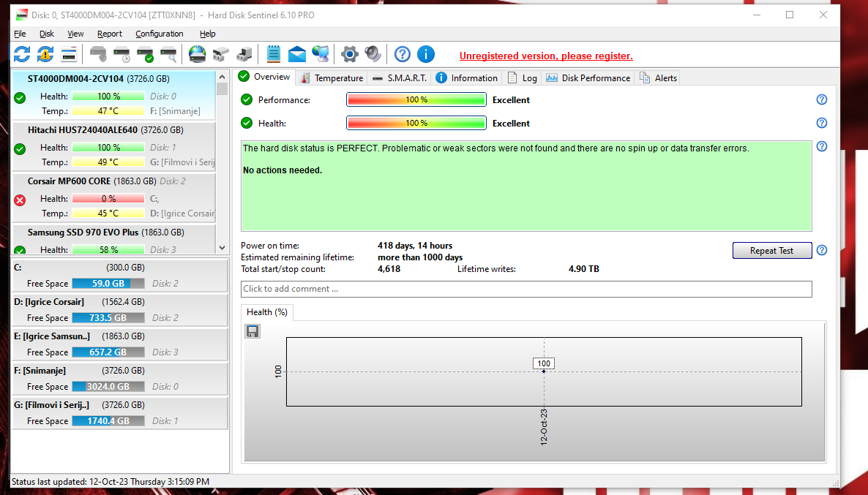
Task: Click the disk with file drawers icon
Action: [221, 54]
